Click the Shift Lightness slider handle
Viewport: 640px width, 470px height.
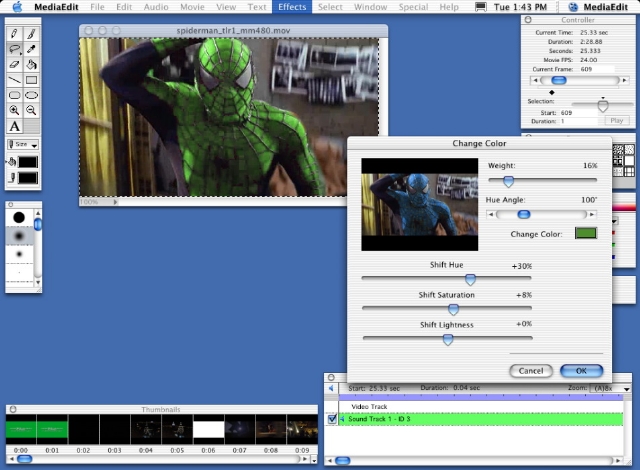(448, 339)
